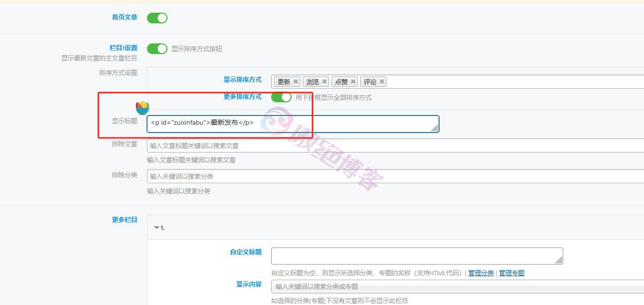Viewport: 644px width, 305px height.
Task: Disable the 显示排序方式按钮 toggle
Action: pos(157,49)
